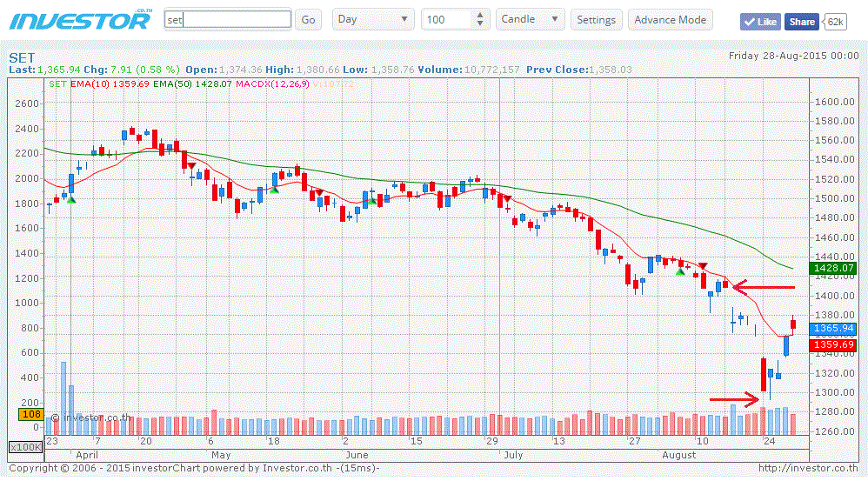The image size is (868, 481).
Task: Switch to Advance Mode
Action: [671, 19]
